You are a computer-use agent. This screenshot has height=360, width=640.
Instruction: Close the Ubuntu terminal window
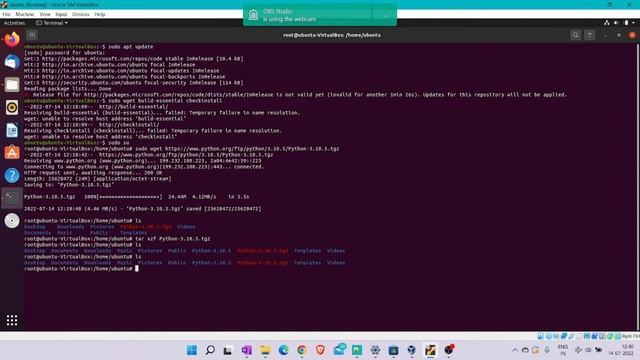tap(632, 35)
